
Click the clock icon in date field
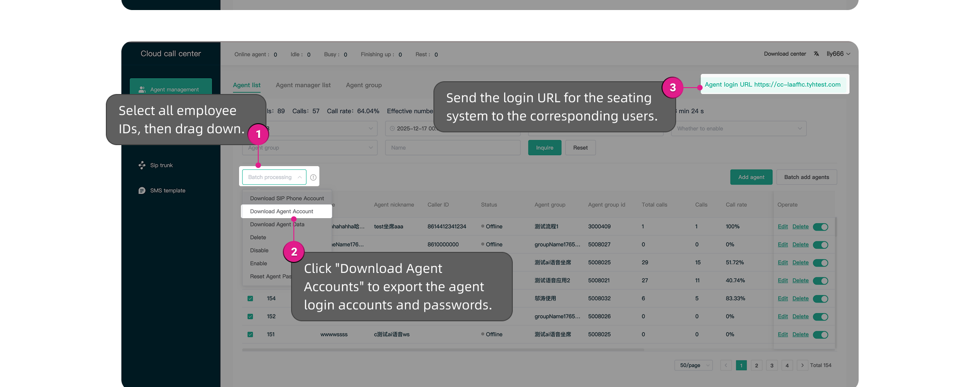click(x=392, y=129)
